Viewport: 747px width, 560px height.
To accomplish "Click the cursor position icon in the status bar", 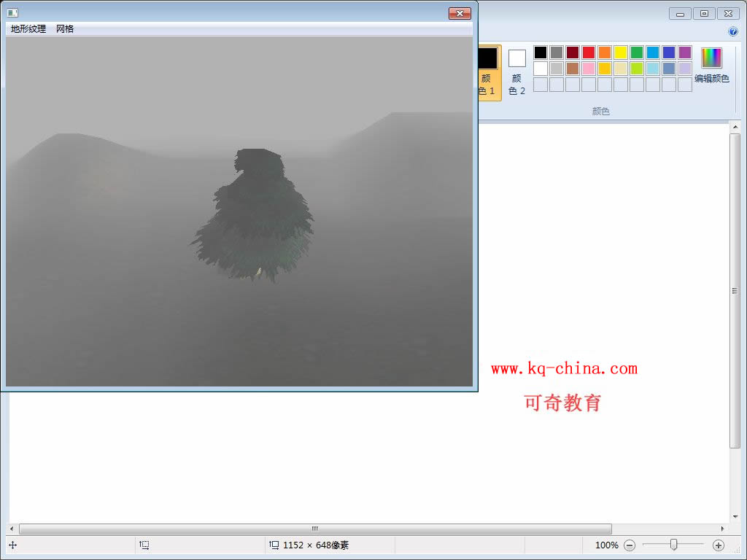I will coord(13,545).
